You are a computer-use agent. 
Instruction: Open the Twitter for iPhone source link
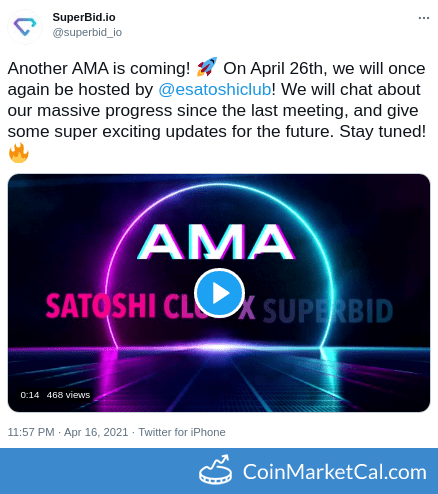(182, 432)
